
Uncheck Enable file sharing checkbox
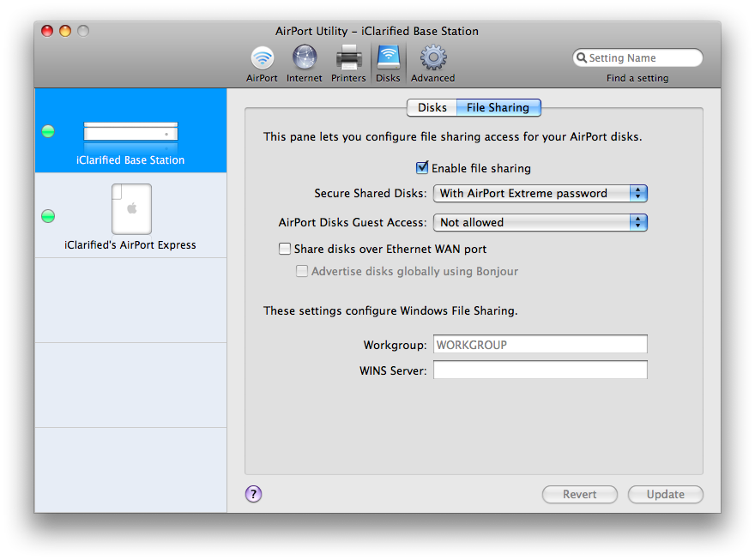click(422, 168)
